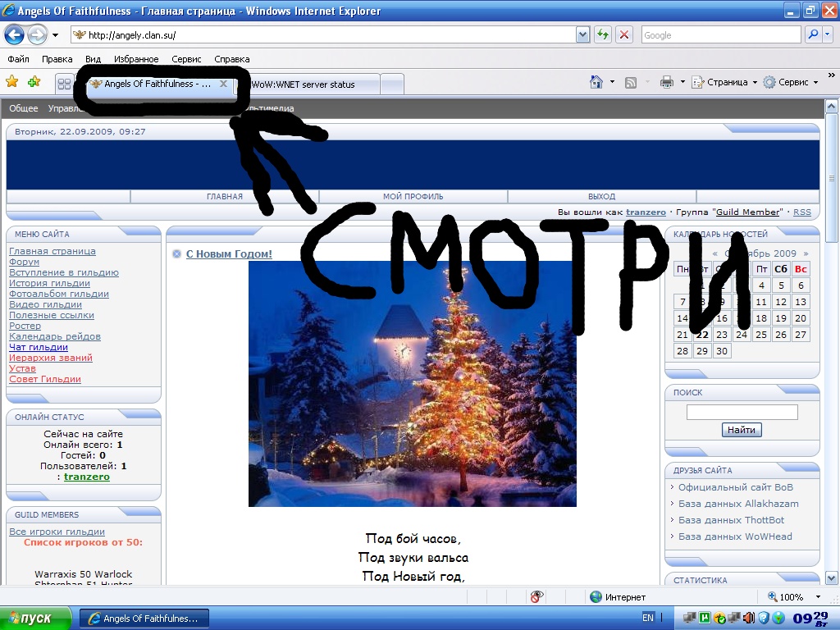The image size is (840, 630).
Task: Open the Календарь рейдов link
Action: [x=55, y=337]
